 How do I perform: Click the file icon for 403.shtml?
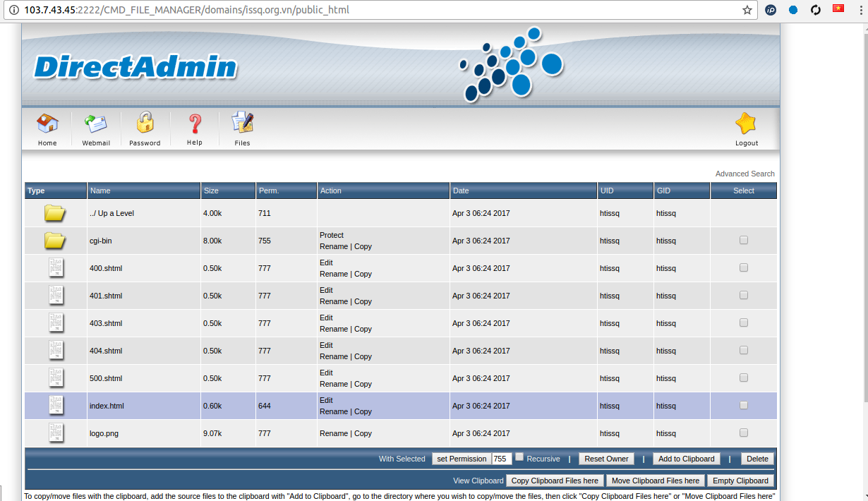click(x=56, y=323)
